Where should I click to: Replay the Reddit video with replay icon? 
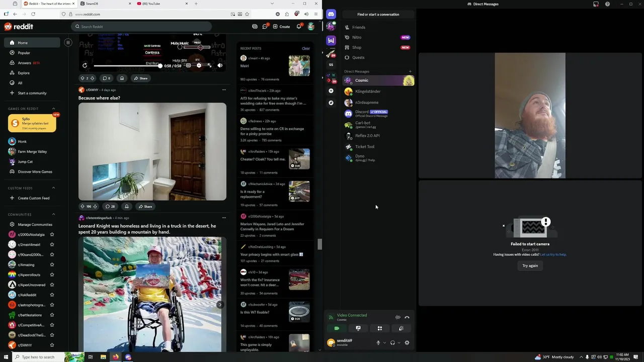pyautogui.click(x=85, y=65)
